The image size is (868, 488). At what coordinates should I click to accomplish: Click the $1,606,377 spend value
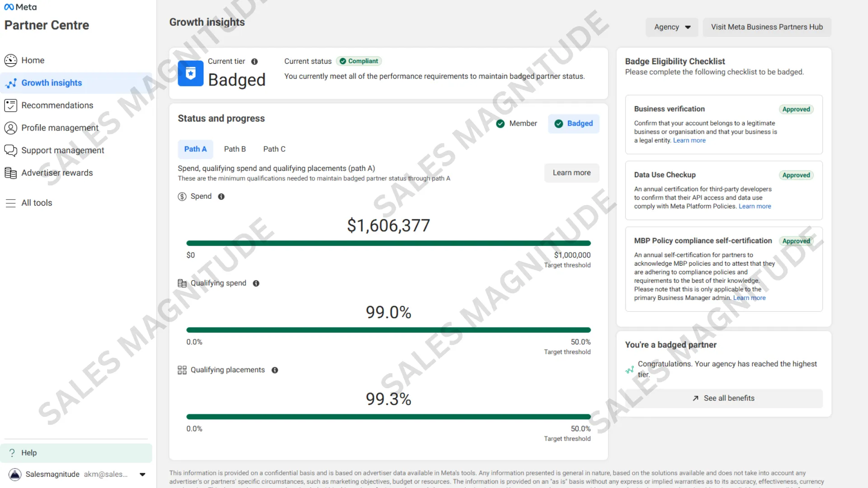[x=388, y=225]
